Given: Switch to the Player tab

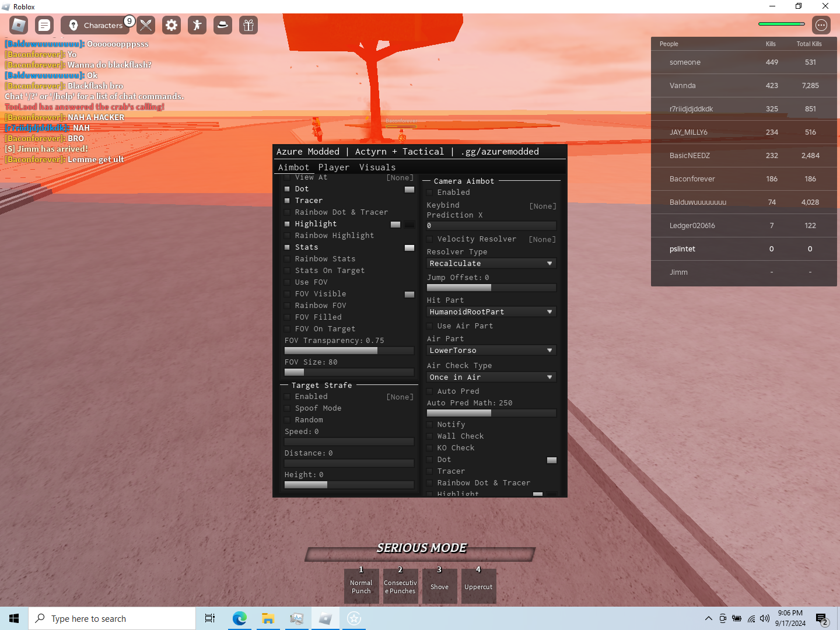Looking at the screenshot, I should coord(334,167).
